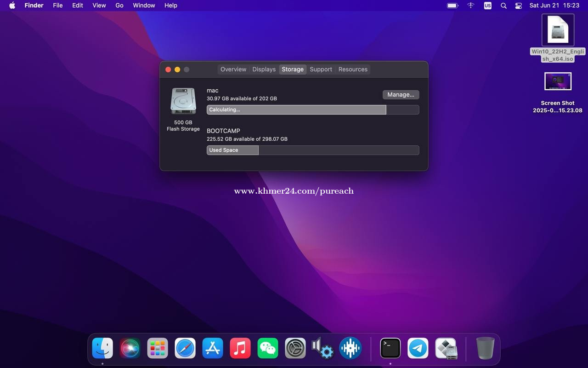588x368 pixels.
Task: Open WeChat from the Dock
Action: [268, 348]
